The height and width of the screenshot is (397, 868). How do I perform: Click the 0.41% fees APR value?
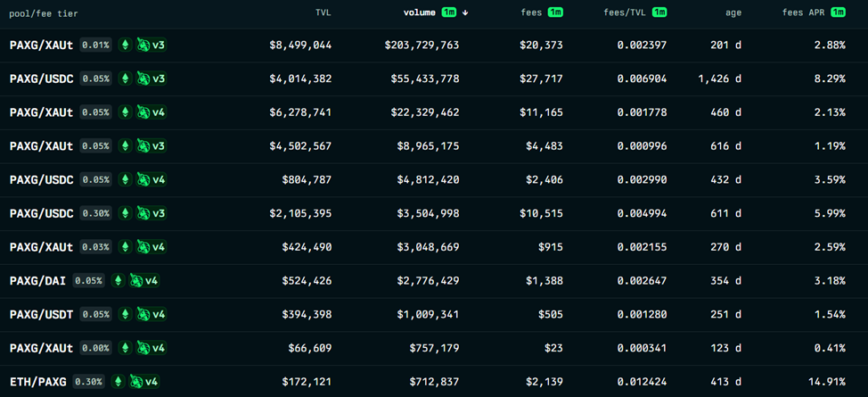coord(830,348)
